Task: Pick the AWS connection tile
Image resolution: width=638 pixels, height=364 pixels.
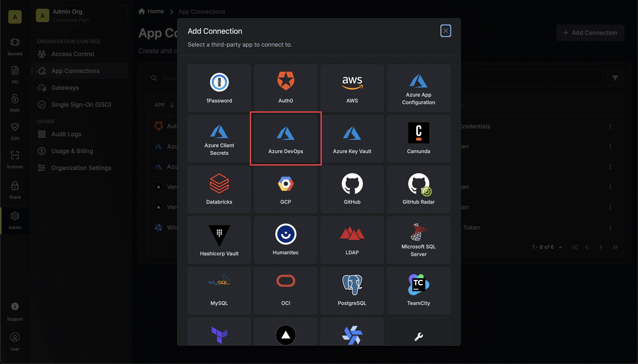Action: [x=352, y=88]
